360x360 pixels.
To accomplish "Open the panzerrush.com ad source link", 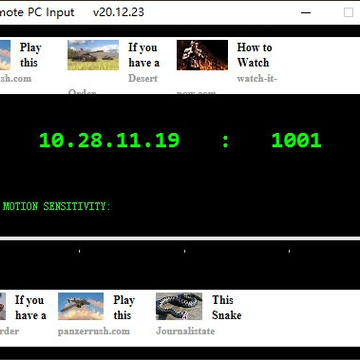I will (94, 331).
